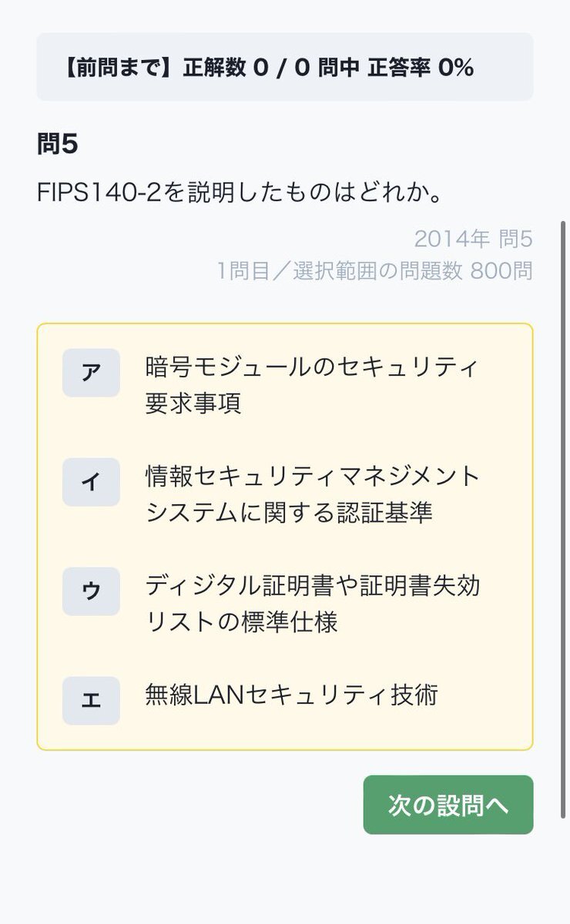Click the 正解数 0 / 0 問中 counter
570x924 pixels.
click(272, 68)
